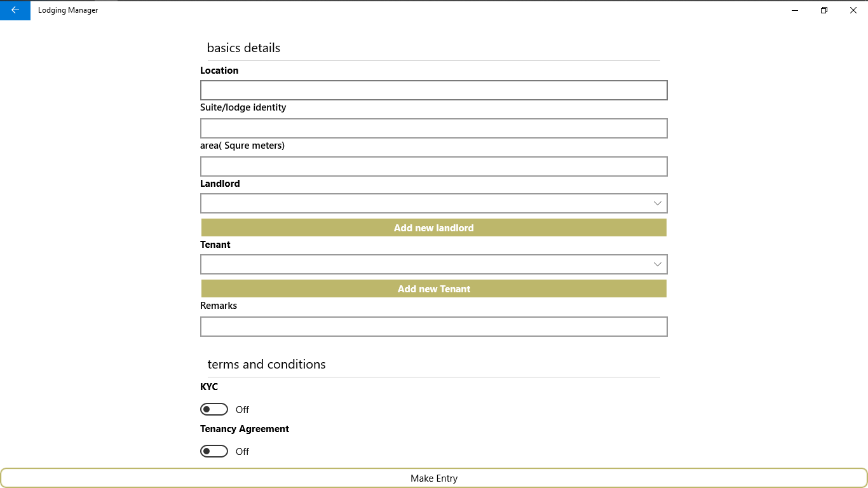Image resolution: width=868 pixels, height=488 pixels.
Task: Minimize the Lodging Manager window
Action: 795,10
